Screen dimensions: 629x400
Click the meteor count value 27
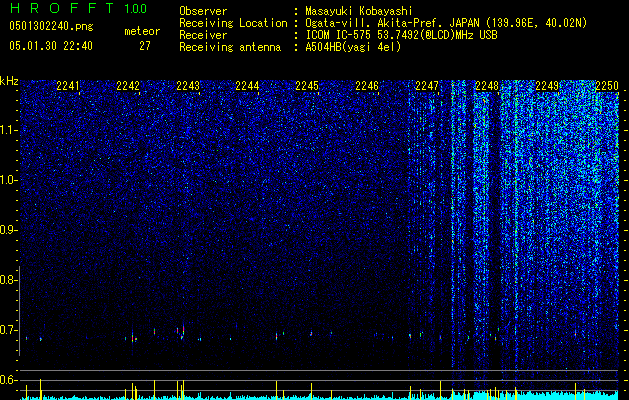[144, 46]
